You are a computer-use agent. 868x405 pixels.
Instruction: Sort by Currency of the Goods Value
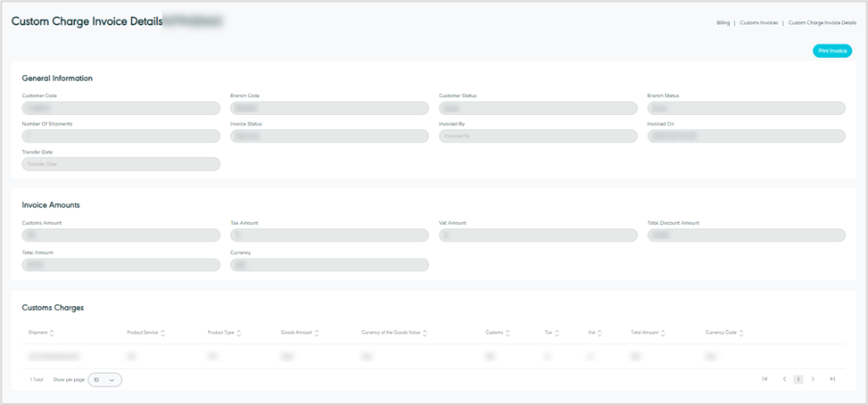(425, 333)
